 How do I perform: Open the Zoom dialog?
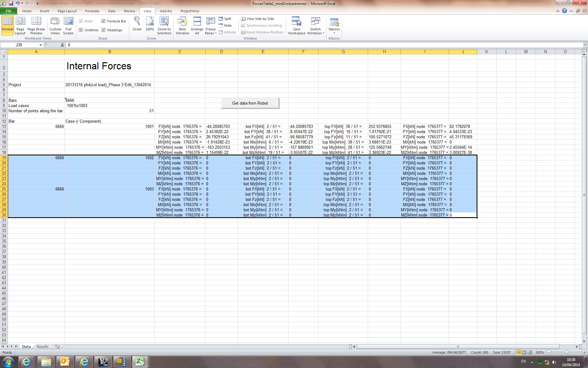pyautogui.click(x=137, y=24)
